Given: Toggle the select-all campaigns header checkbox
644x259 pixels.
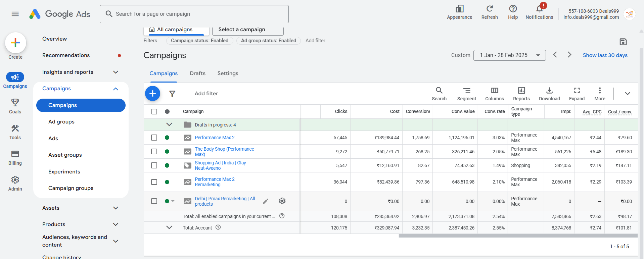Looking at the screenshot, I should point(154,111).
